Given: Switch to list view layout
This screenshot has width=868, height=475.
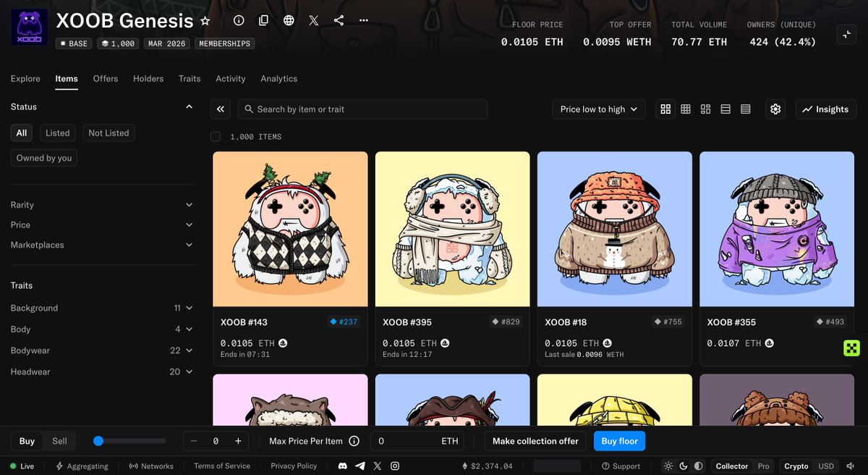Looking at the screenshot, I should (726, 109).
